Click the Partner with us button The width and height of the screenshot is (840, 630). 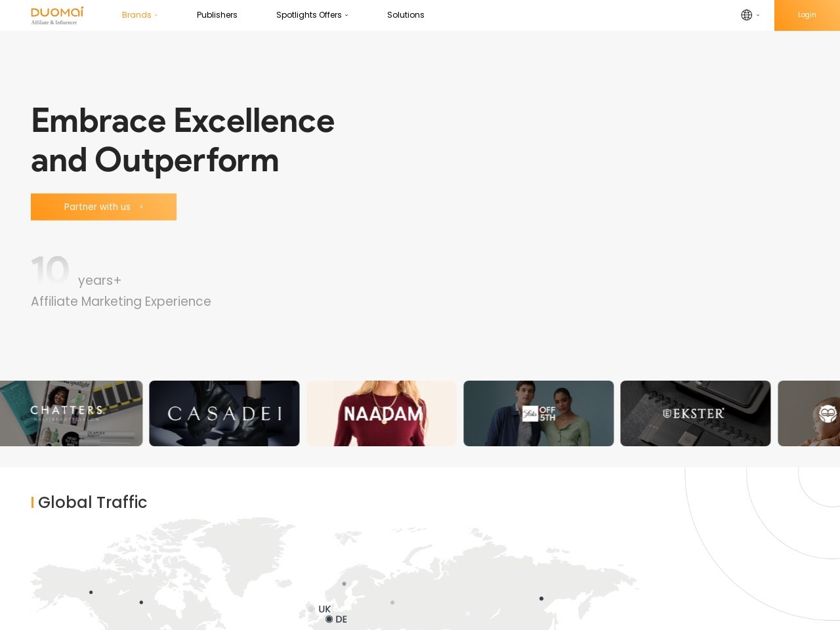[x=104, y=207]
